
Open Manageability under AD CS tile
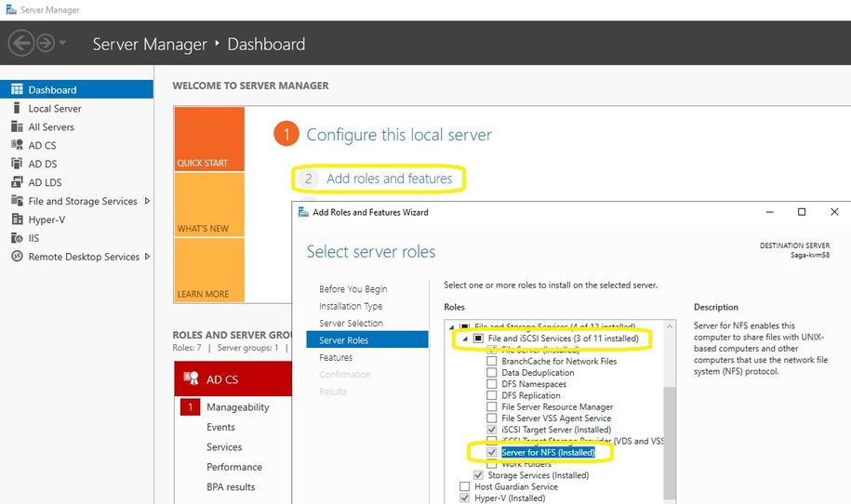[x=238, y=407]
